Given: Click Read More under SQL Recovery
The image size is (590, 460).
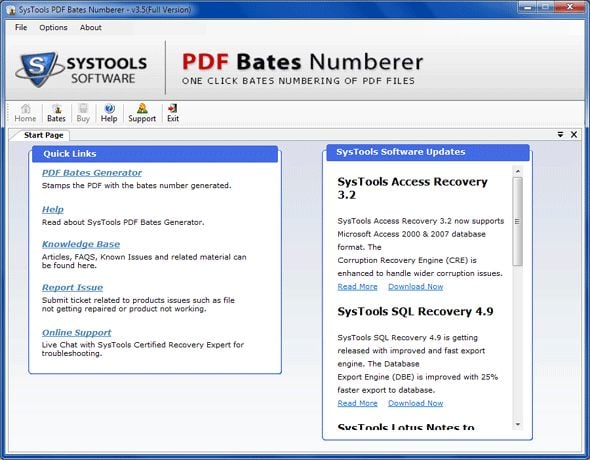Looking at the screenshot, I should pos(357,403).
